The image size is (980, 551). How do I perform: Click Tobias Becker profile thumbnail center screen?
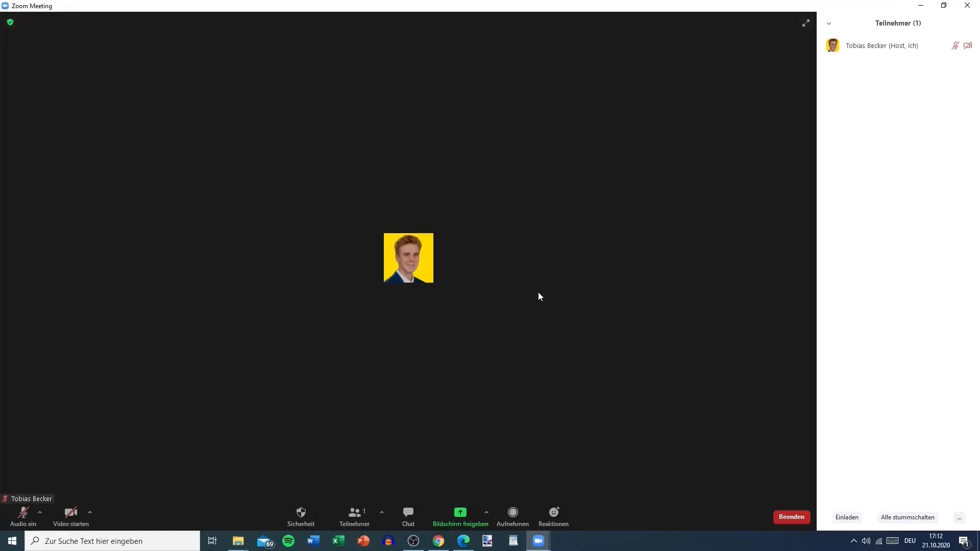[x=408, y=258]
